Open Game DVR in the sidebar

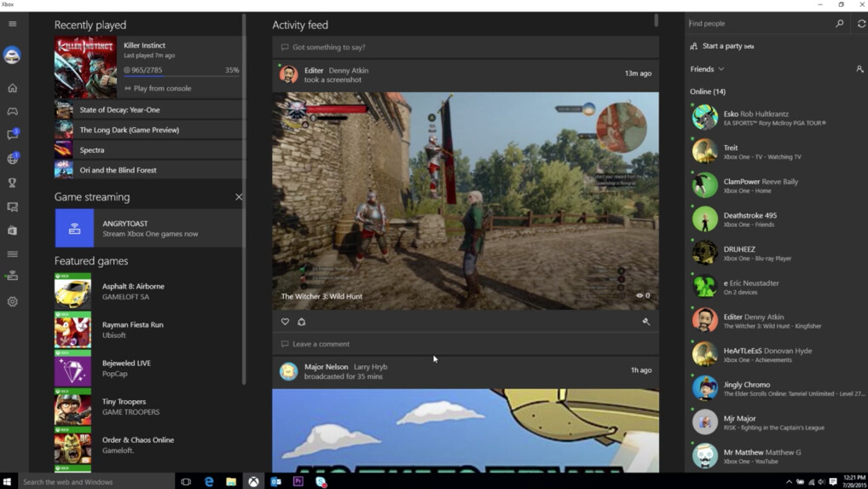click(12, 207)
